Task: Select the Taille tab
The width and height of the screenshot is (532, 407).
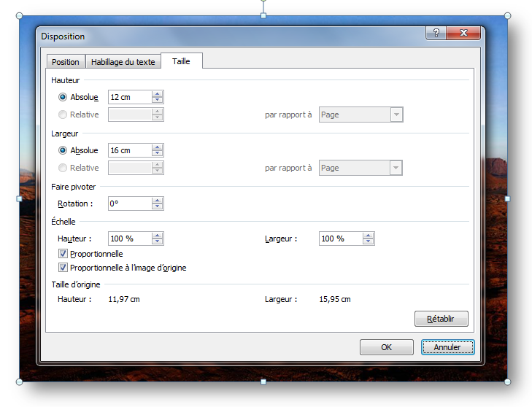Action: pos(181,61)
